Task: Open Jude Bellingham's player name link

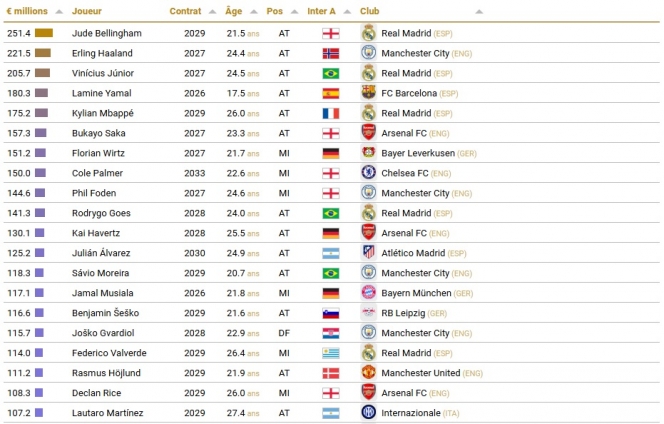Action: pos(107,33)
